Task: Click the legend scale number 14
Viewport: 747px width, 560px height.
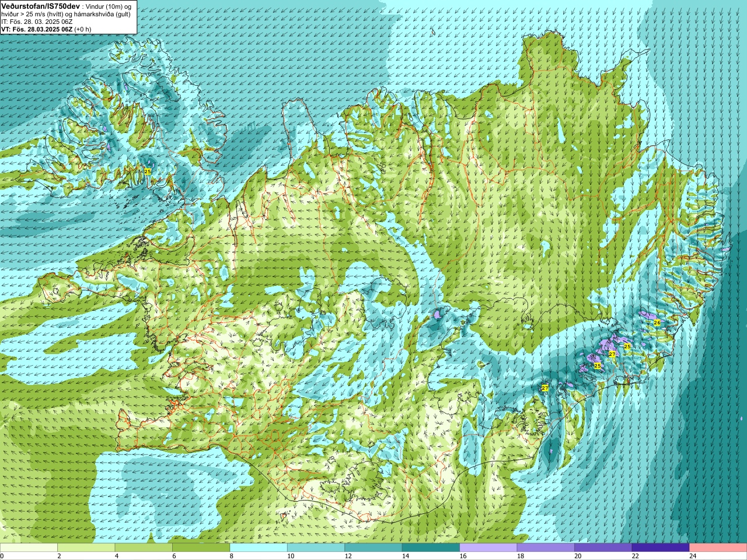Action: [x=406, y=556]
